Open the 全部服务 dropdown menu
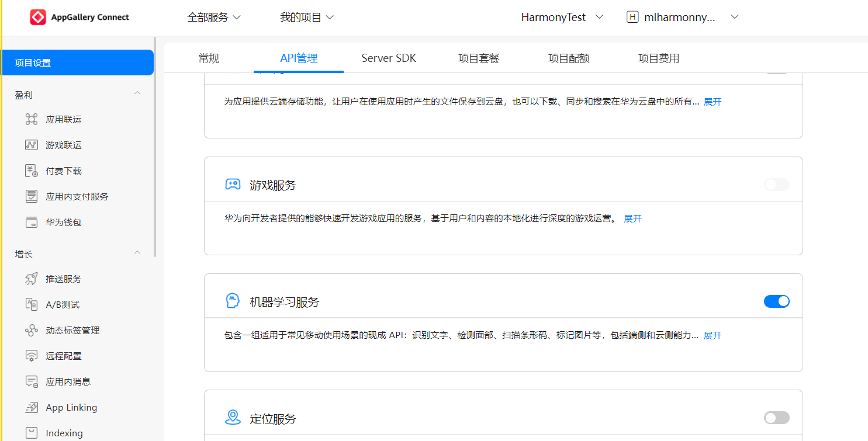 click(214, 18)
